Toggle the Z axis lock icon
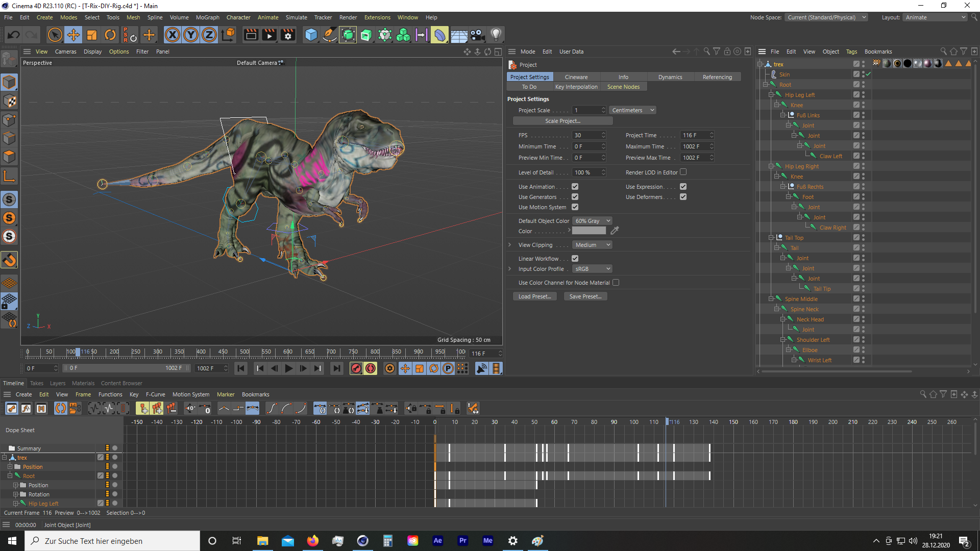This screenshot has width=980, height=551. tap(209, 35)
